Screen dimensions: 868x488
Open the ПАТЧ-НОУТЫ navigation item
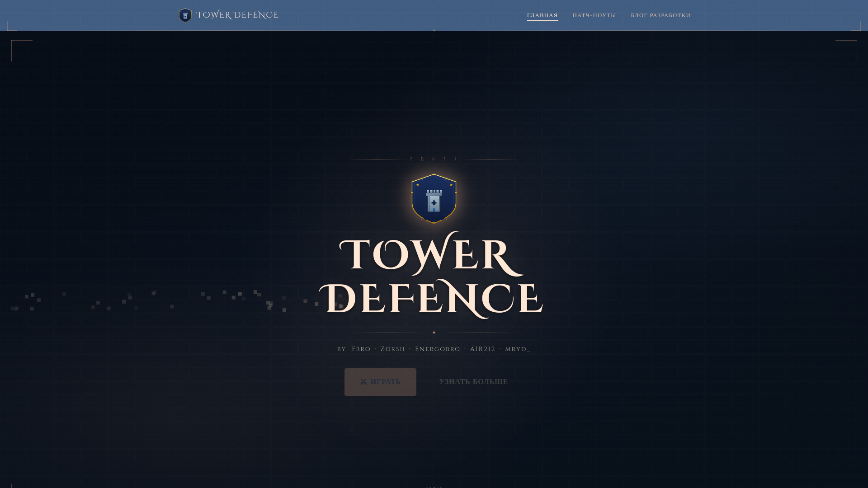point(594,15)
